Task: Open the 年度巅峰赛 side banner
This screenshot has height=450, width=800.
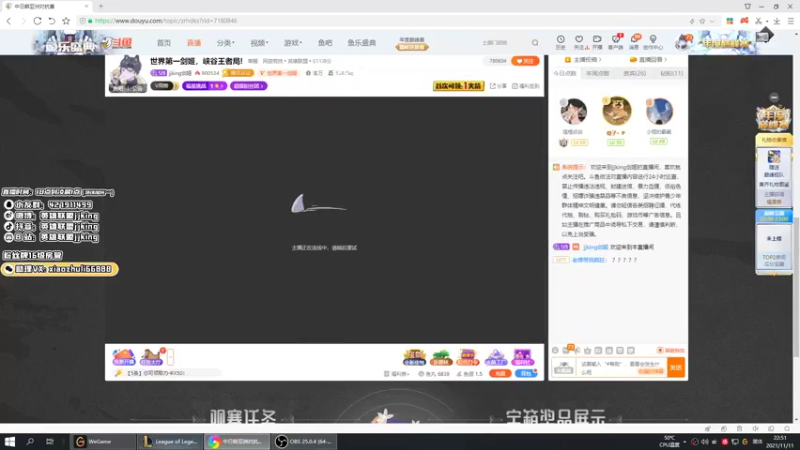Action: (x=773, y=118)
